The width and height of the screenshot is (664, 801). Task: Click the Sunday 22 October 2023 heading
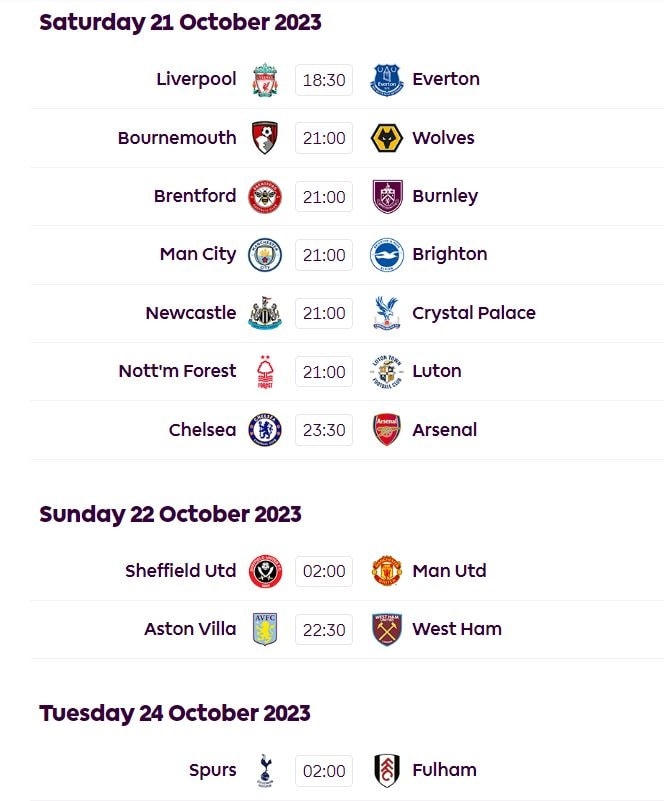click(x=170, y=514)
